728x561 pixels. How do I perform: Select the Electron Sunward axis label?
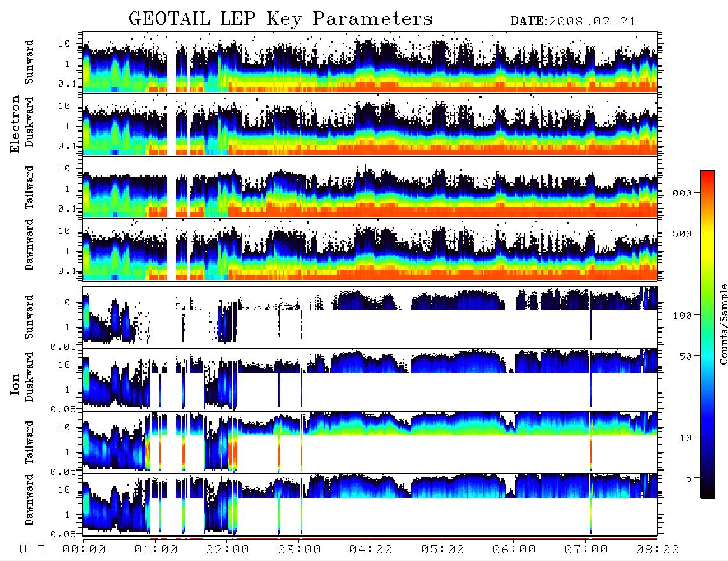tap(29, 62)
